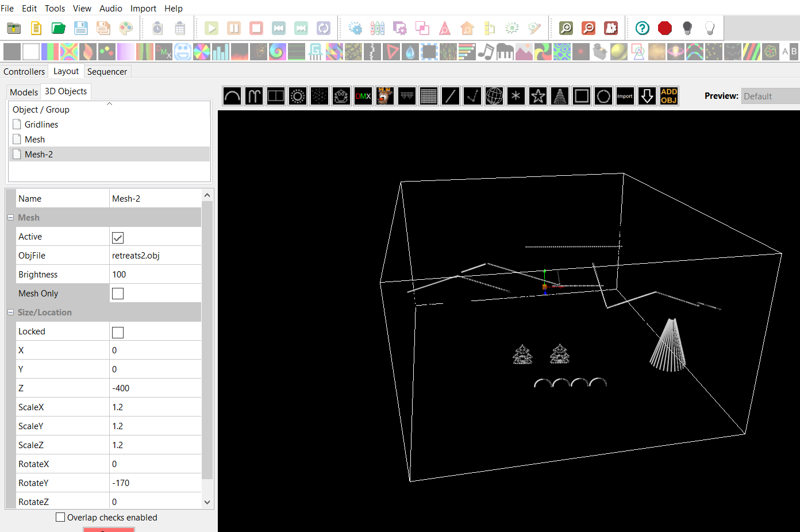Image resolution: width=800 pixels, height=532 pixels.
Task: Click the ADD OBJ button
Action: click(x=669, y=96)
